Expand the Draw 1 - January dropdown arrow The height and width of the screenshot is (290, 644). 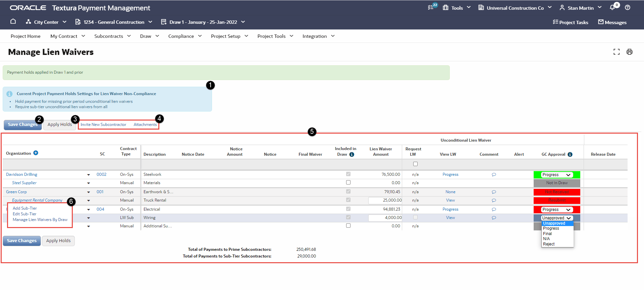click(x=243, y=22)
